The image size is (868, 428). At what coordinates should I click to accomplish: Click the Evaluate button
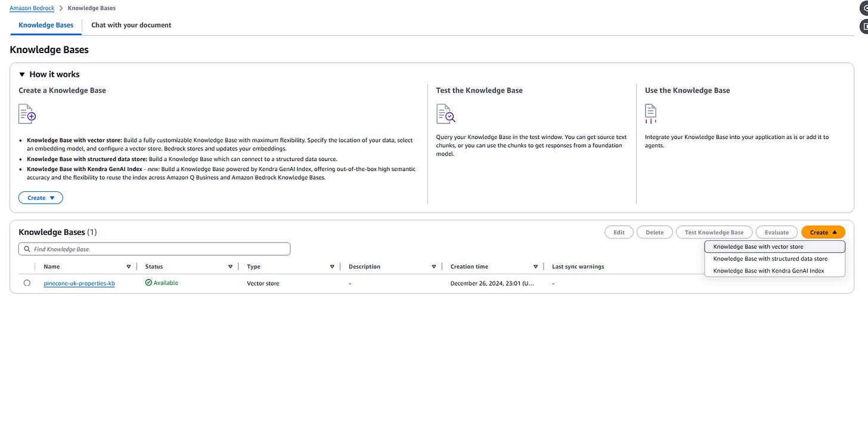pos(777,232)
